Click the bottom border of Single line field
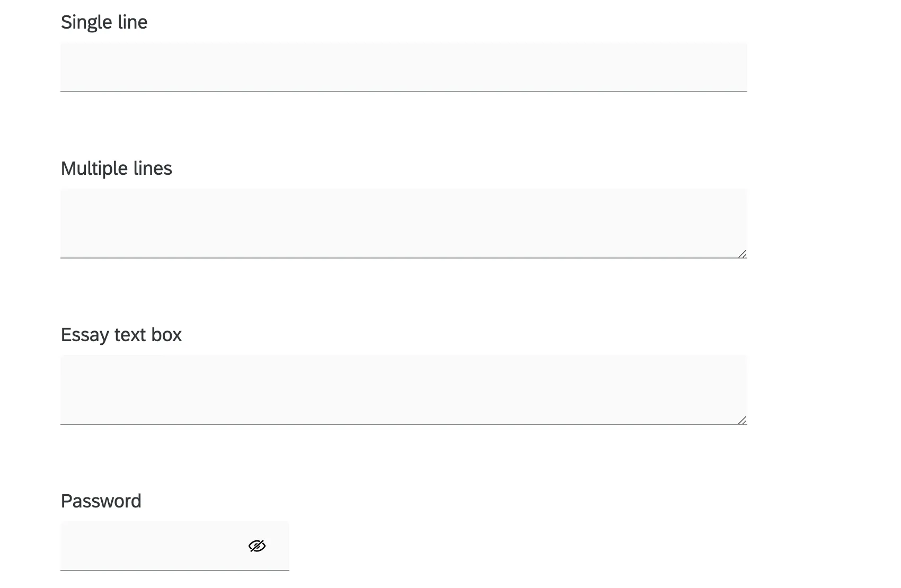The image size is (901, 588). click(403, 92)
